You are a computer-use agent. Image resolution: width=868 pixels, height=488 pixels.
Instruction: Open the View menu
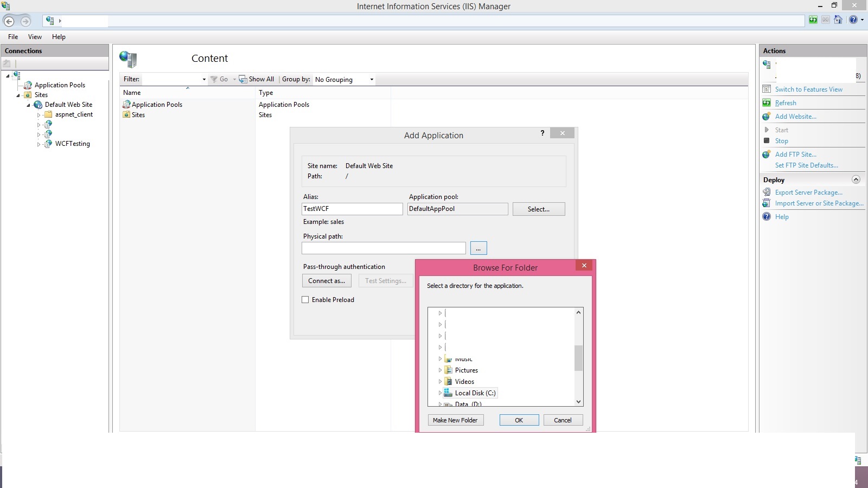35,37
